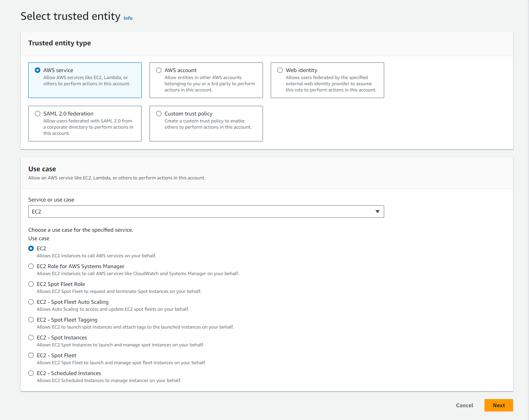Click 'Allows EC2 instances to call AWS services on your behalf.'

coord(96,256)
